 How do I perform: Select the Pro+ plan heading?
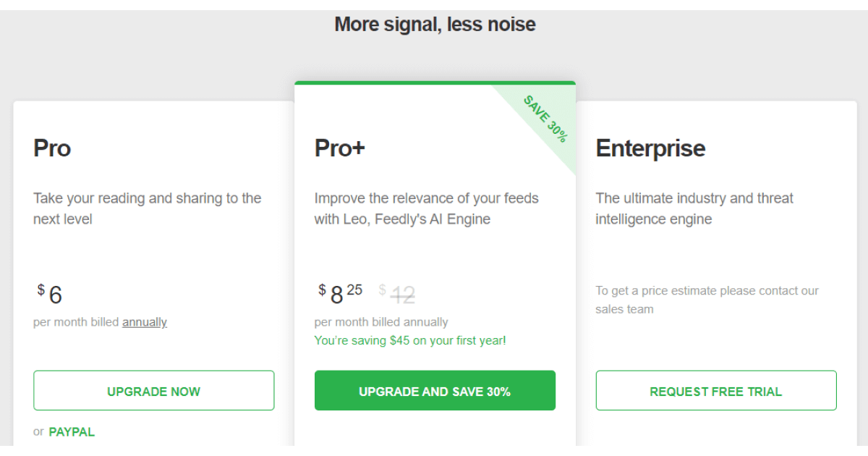(x=340, y=148)
